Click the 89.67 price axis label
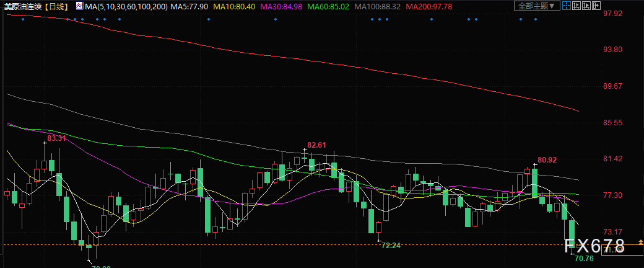Image resolution: width=644 pixels, height=268 pixels. click(612, 86)
